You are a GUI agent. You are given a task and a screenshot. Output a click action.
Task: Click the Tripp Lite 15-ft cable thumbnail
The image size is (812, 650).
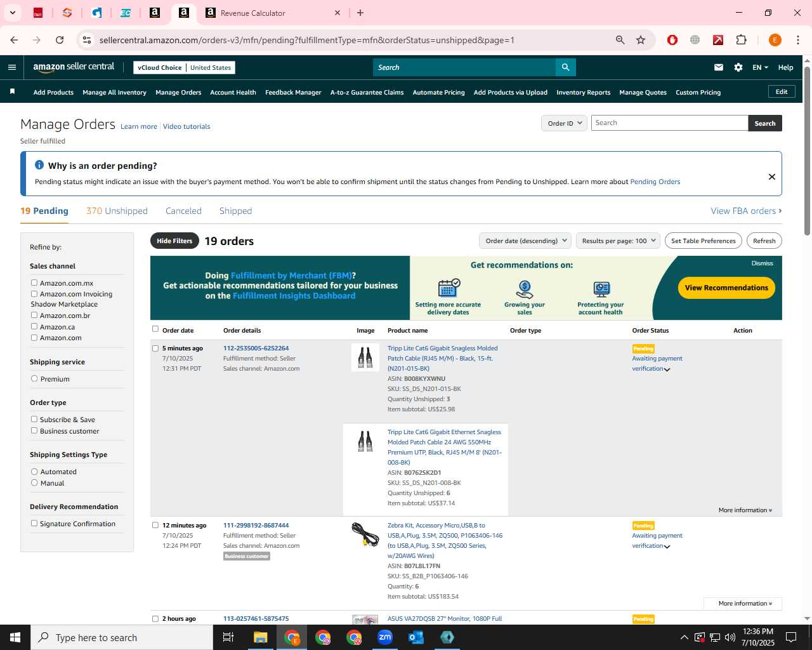coord(365,357)
